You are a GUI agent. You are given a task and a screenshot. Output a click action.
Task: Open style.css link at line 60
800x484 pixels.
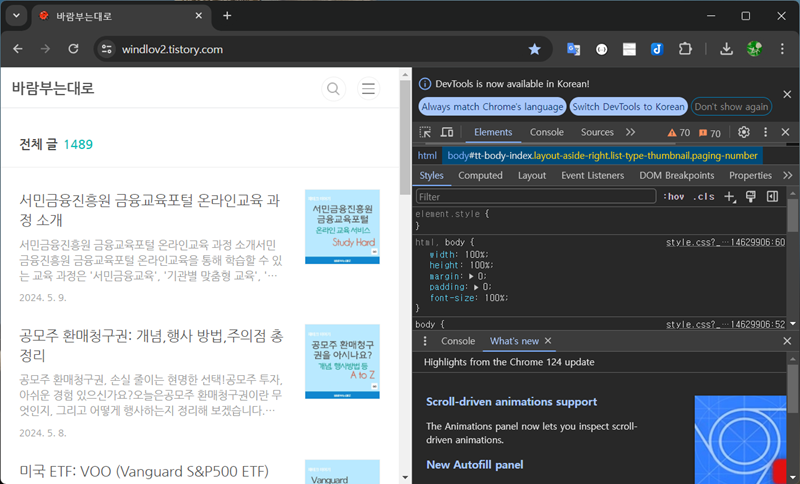click(x=725, y=242)
